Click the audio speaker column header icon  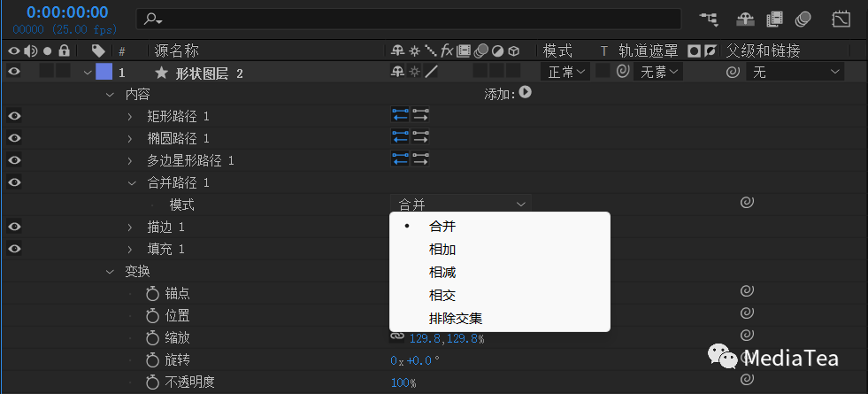click(30, 51)
